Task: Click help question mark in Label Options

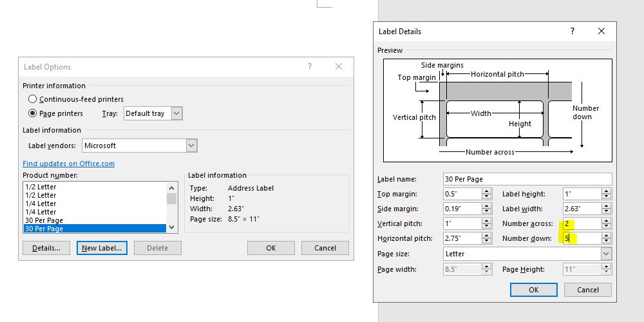Action: pos(310,66)
